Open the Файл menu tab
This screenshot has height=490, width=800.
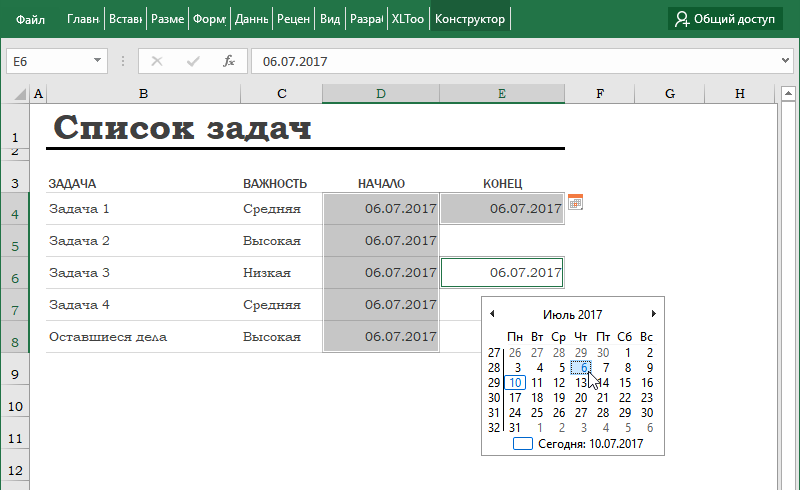pyautogui.click(x=30, y=19)
